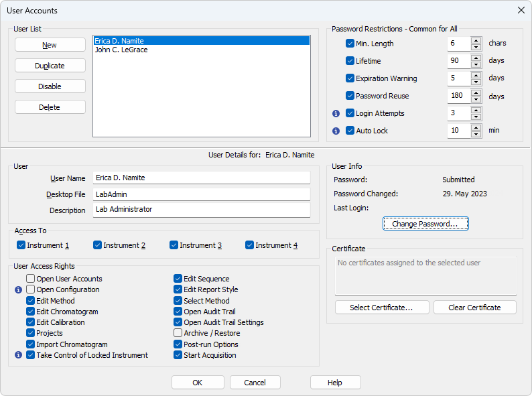Click info icon next to Open Configuration

coord(18,290)
